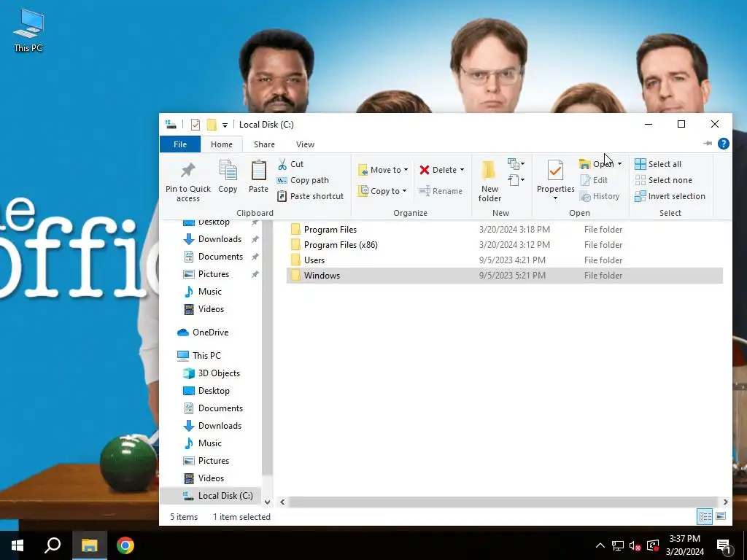The image size is (747, 560).
Task: Click the taskbar clock and date
Action: tap(684, 545)
